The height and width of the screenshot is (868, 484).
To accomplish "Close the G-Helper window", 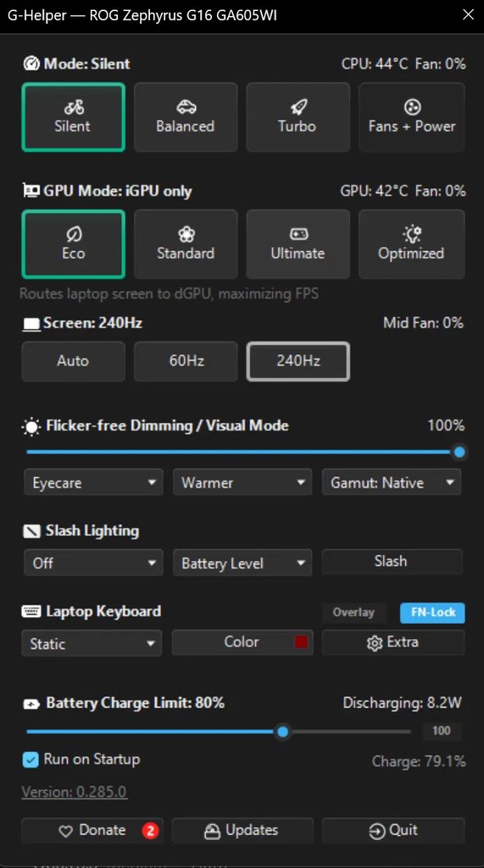I will point(468,15).
